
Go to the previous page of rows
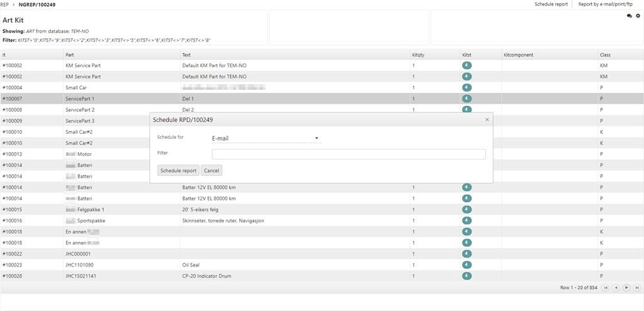[616, 288]
